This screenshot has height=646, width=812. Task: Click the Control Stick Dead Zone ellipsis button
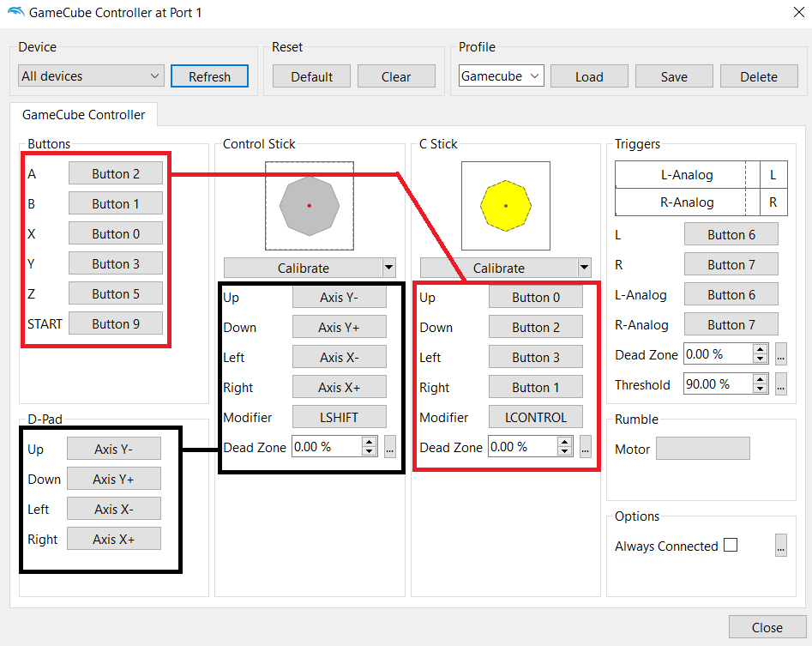click(x=390, y=446)
